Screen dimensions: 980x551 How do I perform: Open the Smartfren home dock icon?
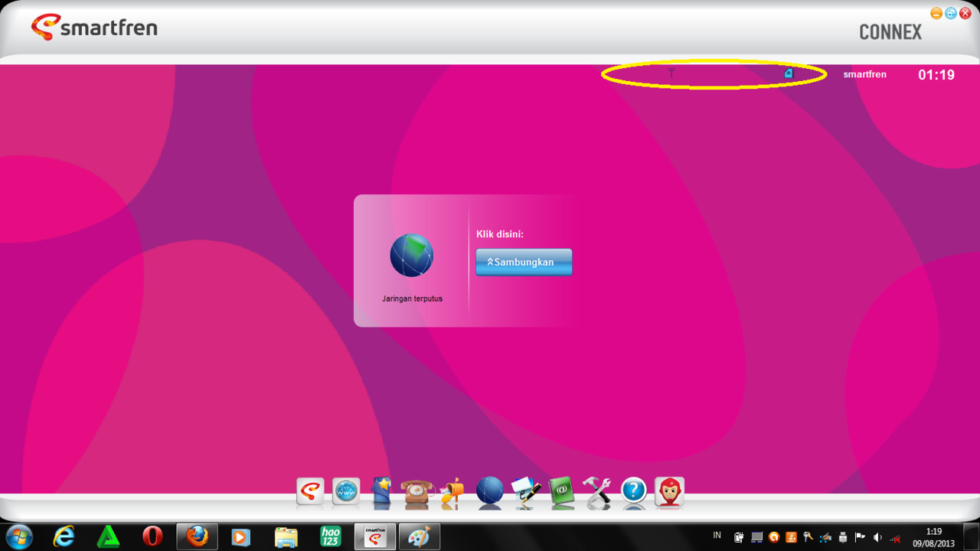pyautogui.click(x=310, y=491)
